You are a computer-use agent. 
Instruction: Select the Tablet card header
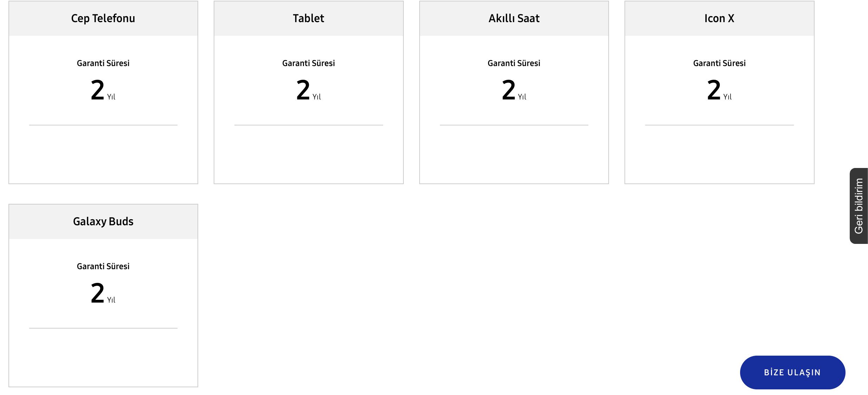(309, 18)
